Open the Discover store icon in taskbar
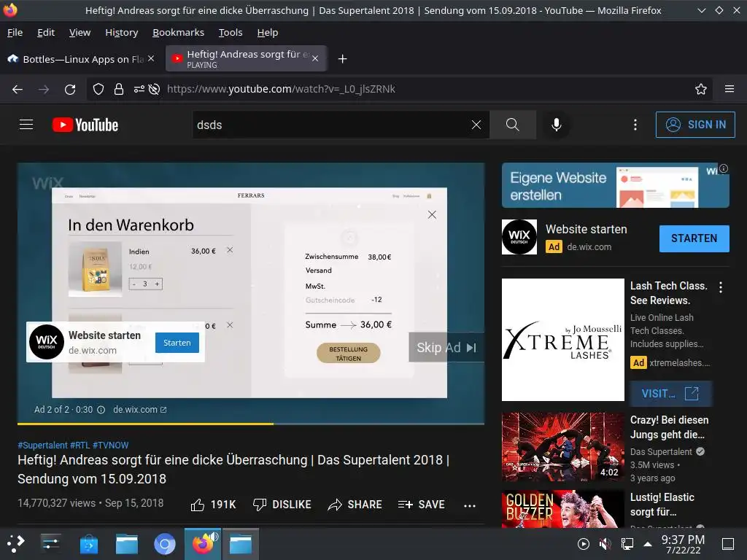Viewport: 747px width, 560px height. coord(88,544)
